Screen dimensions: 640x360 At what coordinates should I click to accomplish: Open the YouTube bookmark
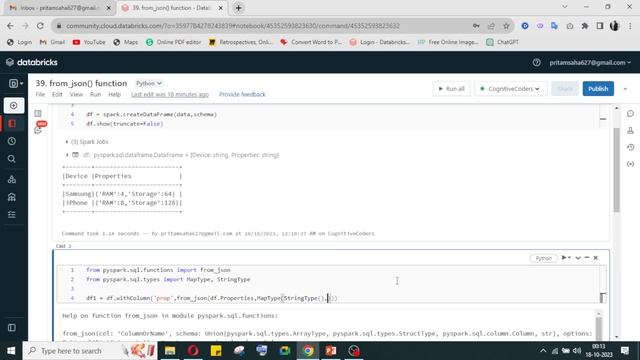pyautogui.click(x=89, y=42)
